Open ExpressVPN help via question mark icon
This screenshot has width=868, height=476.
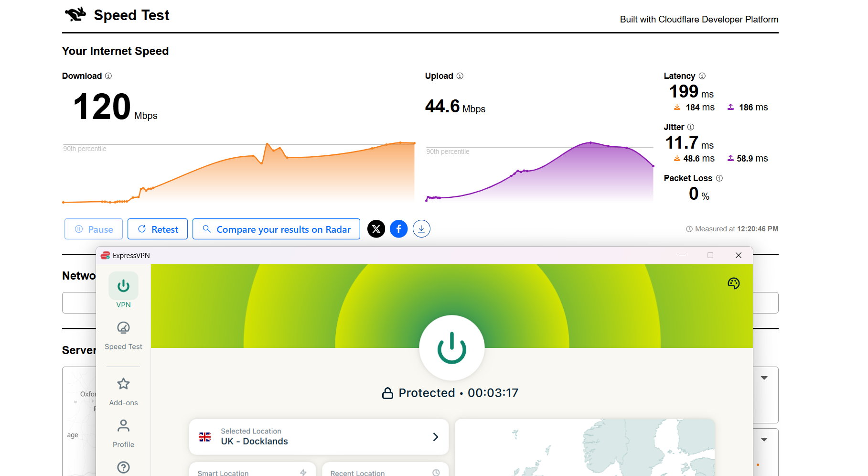tap(123, 467)
